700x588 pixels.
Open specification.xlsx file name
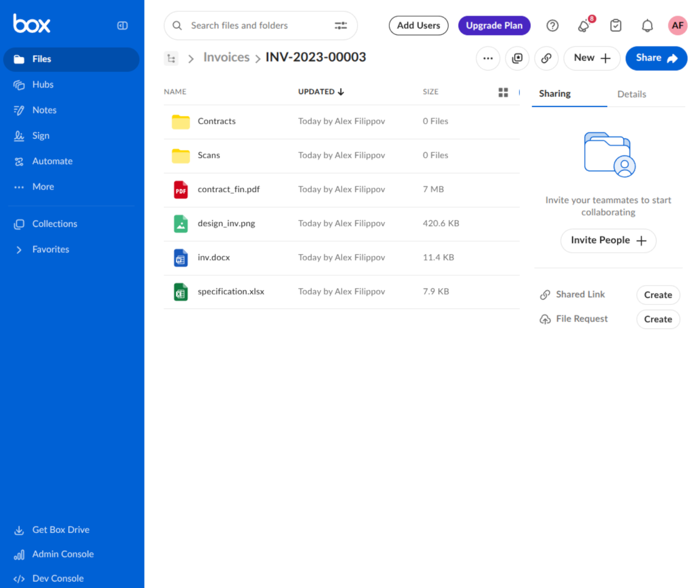click(231, 291)
